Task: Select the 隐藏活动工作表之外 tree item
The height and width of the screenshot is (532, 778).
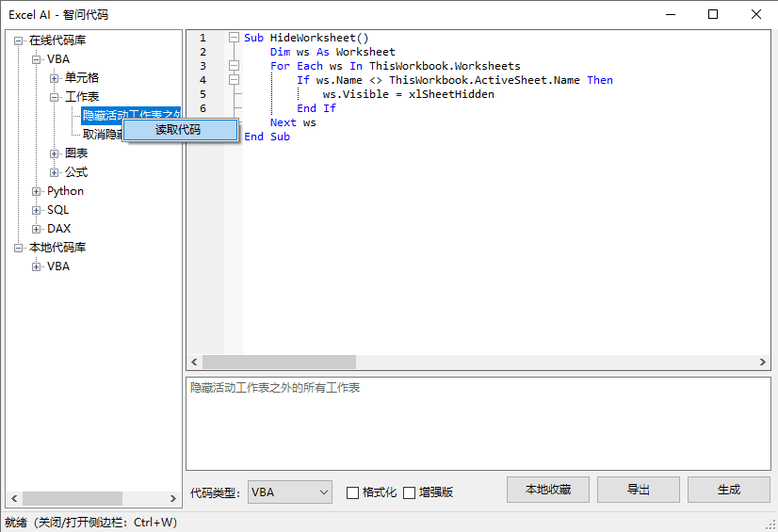Action: (x=131, y=115)
